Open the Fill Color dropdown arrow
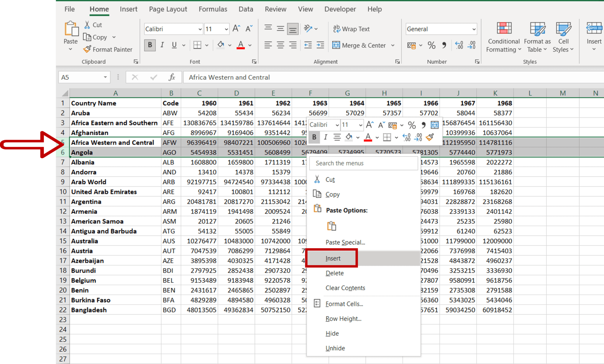This screenshot has height=364, width=604. tap(230, 45)
